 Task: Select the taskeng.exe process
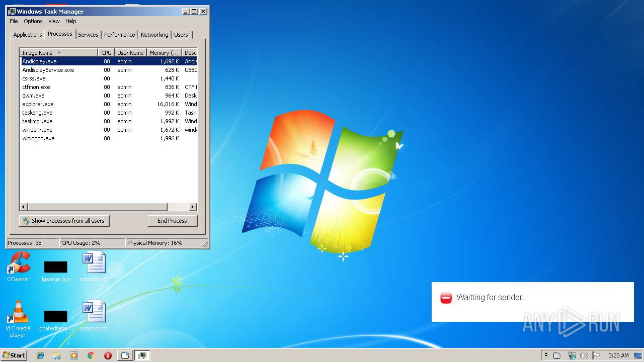tap(108, 113)
